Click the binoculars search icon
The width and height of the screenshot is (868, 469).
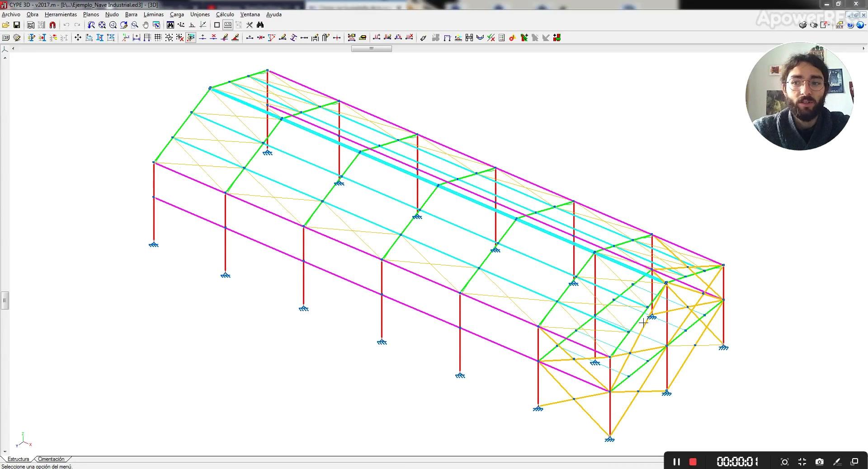(x=260, y=25)
